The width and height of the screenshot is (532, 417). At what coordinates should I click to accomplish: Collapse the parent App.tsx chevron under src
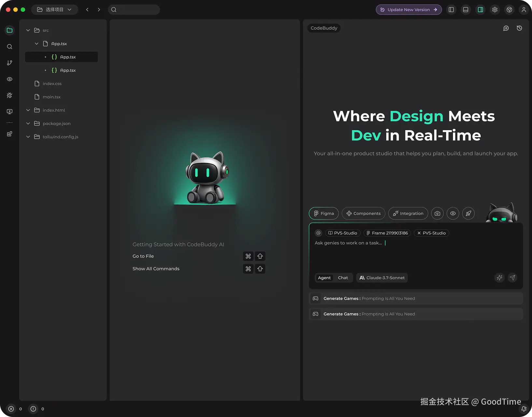36,44
